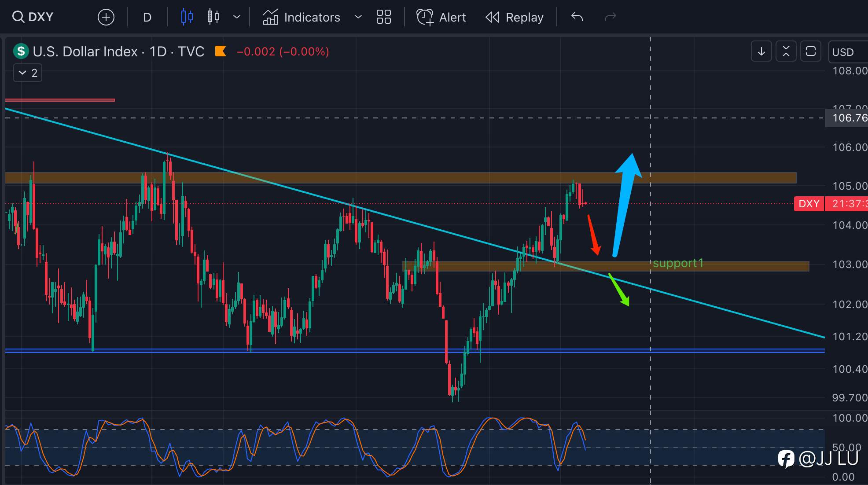Open the Indicators favorites dropdown chevron
Image resolution: width=868 pixels, height=485 pixels.
click(x=358, y=17)
